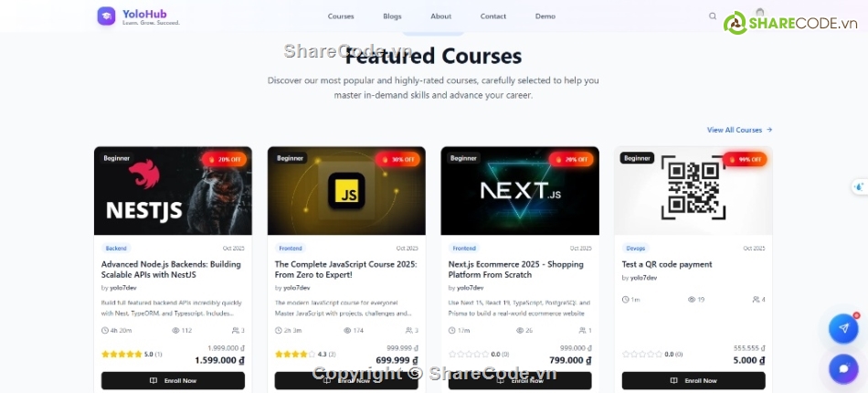Click the side widget icon on right edge
The image size is (868, 393).
(859, 187)
